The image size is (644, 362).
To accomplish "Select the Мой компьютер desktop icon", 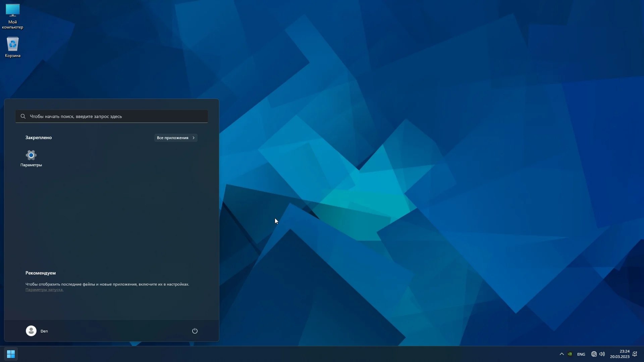I will [x=13, y=16].
